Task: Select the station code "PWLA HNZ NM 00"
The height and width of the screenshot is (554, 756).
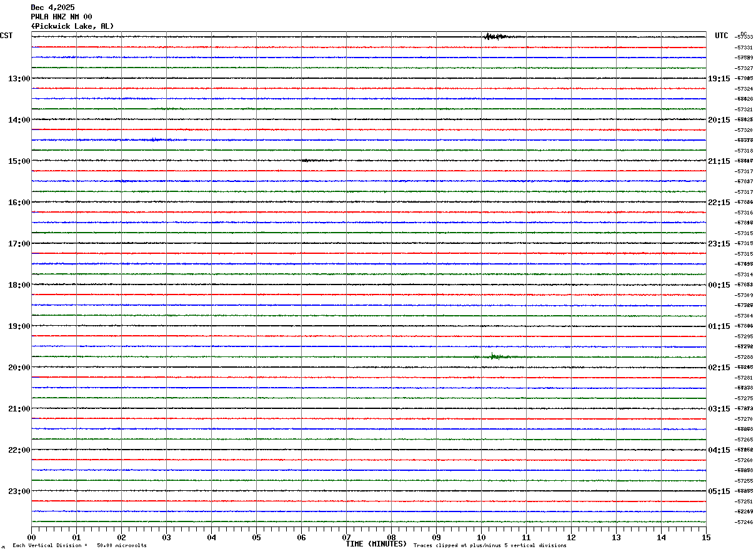Action: click(61, 17)
